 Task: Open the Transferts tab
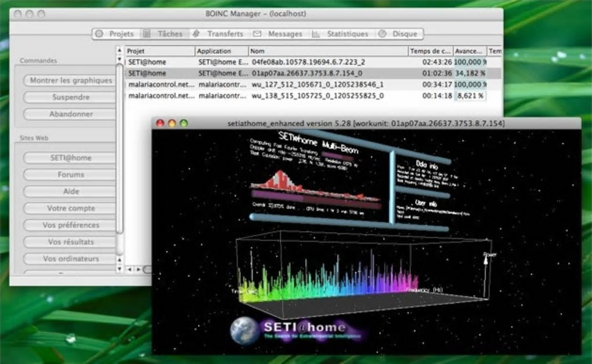[x=219, y=34]
